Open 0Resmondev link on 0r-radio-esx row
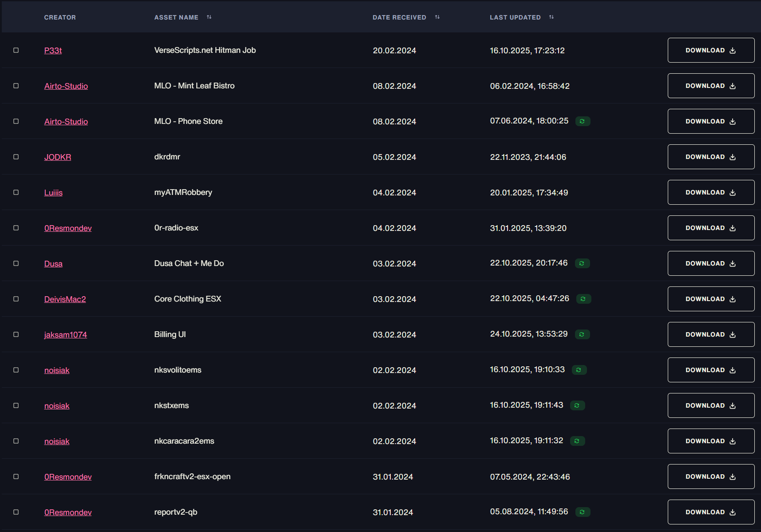The image size is (761, 532). click(68, 228)
